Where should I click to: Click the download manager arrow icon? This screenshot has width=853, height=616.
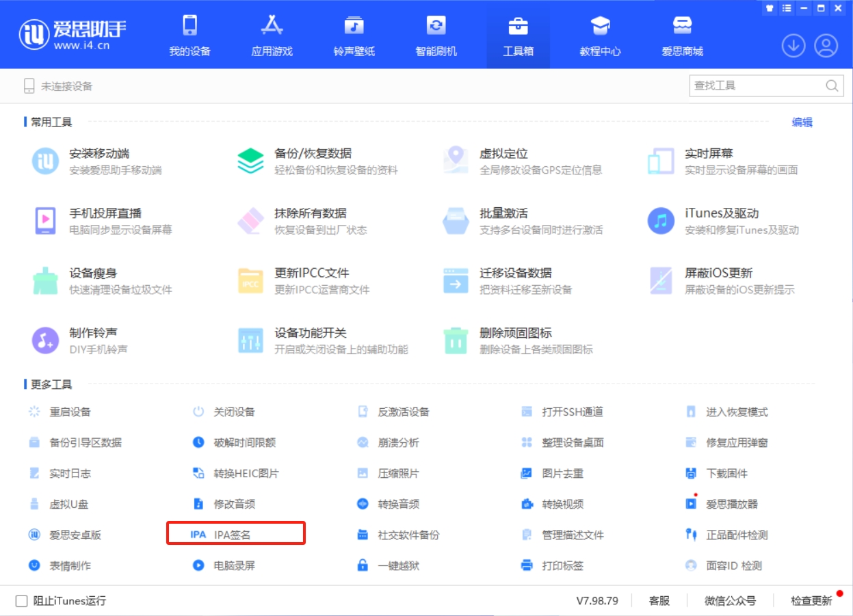click(793, 46)
